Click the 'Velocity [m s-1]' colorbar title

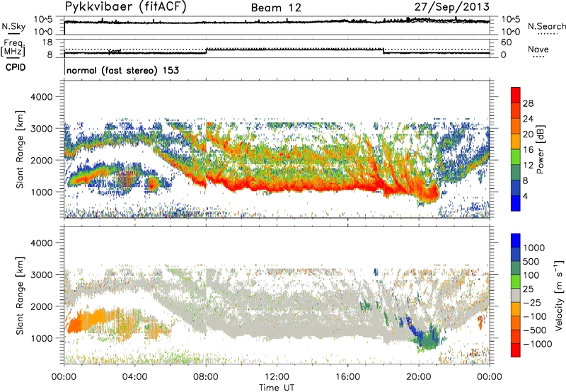(558, 295)
